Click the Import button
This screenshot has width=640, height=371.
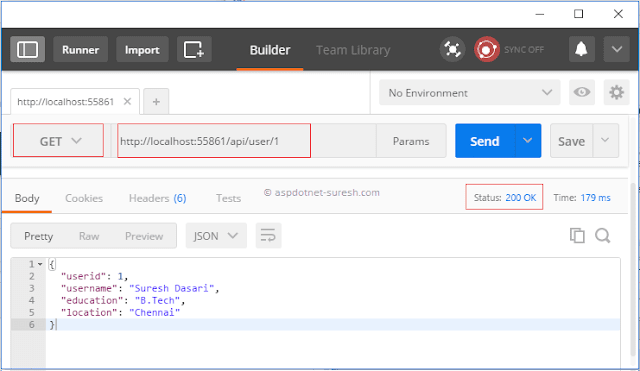coord(142,50)
